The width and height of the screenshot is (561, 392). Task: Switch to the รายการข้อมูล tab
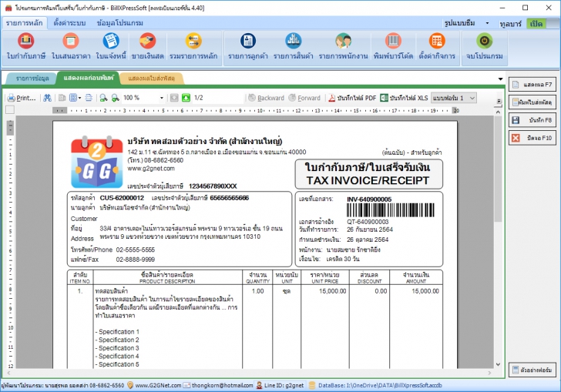32,78
